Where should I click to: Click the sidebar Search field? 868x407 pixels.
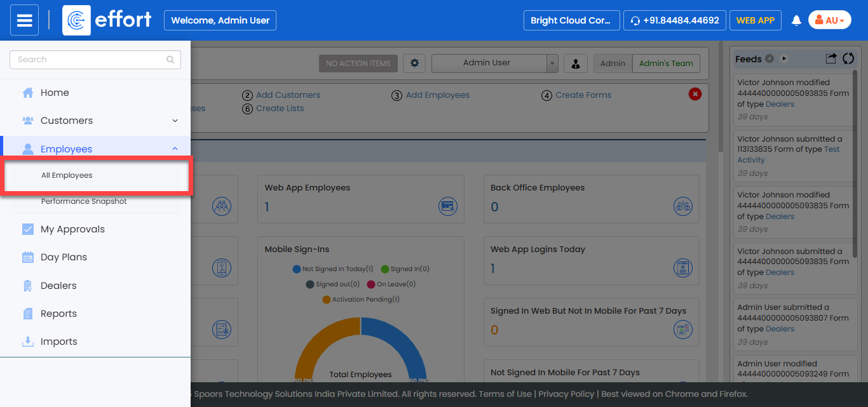coord(90,60)
